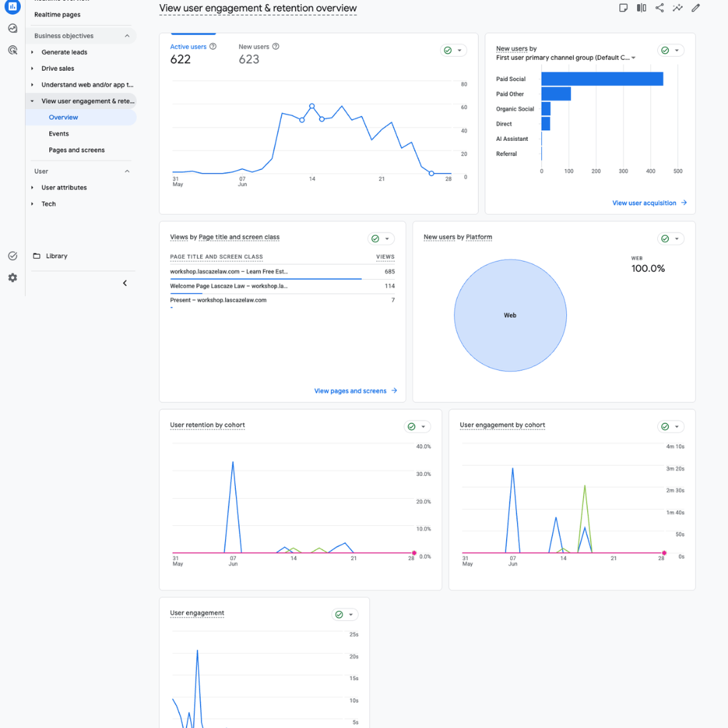This screenshot has height=728, width=728.
Task: Open dropdown arrow on New users by channel card
Action: (x=677, y=51)
